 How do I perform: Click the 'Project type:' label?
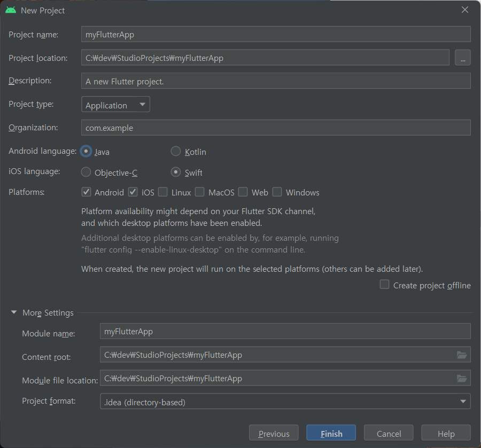[31, 104]
